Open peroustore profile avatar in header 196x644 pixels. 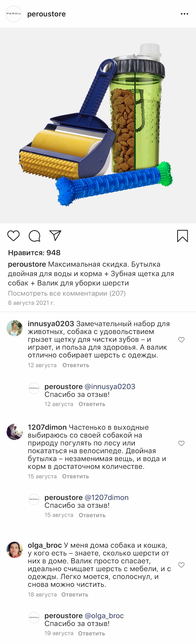point(14,14)
